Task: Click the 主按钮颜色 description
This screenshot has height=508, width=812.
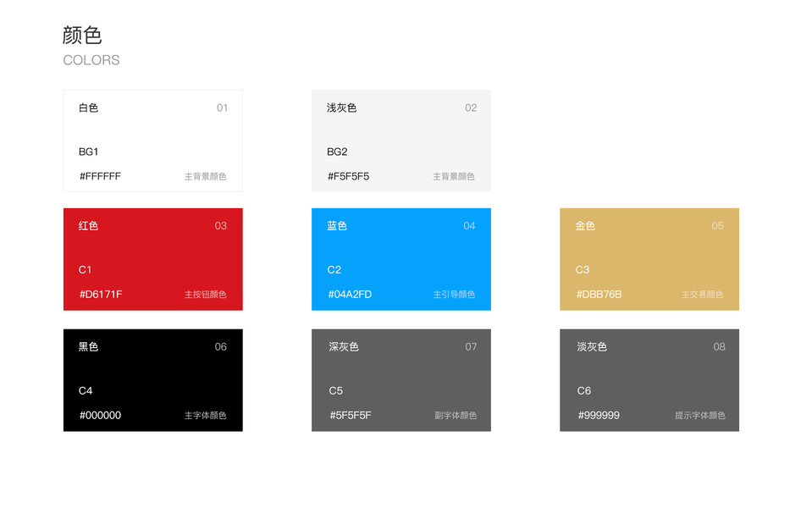Action: tap(206, 295)
